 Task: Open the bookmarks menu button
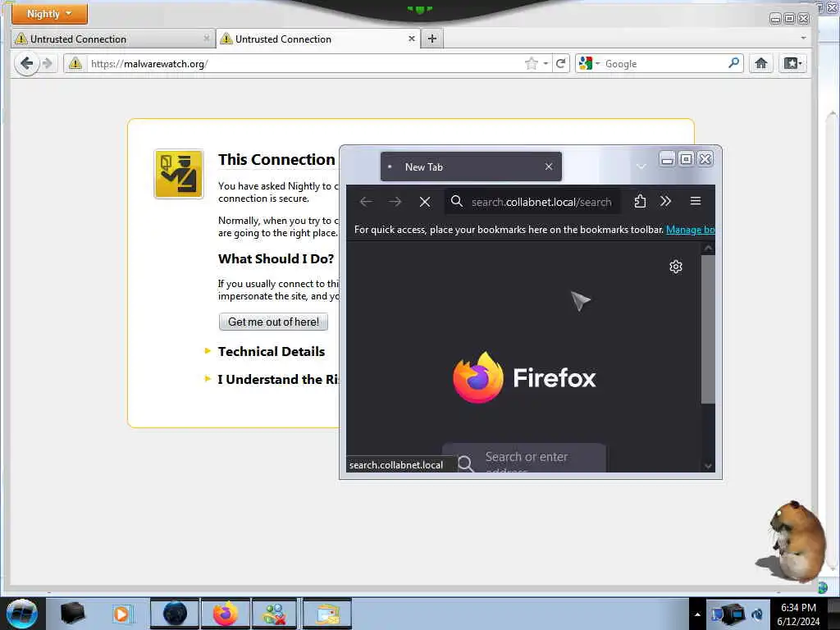pos(793,64)
